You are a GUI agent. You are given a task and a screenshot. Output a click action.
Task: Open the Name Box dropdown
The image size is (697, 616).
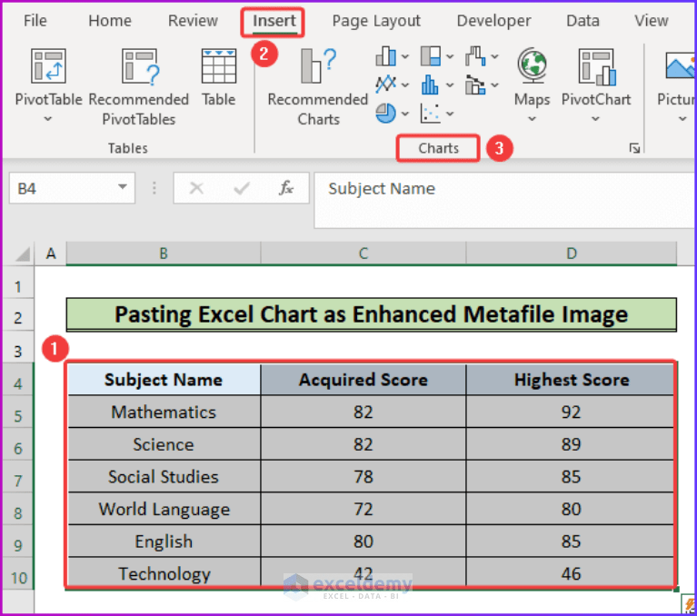[123, 187]
